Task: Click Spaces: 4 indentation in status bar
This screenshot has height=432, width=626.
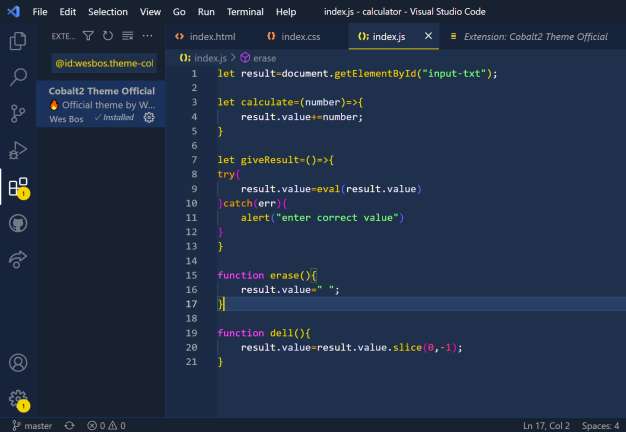Action: (600, 426)
